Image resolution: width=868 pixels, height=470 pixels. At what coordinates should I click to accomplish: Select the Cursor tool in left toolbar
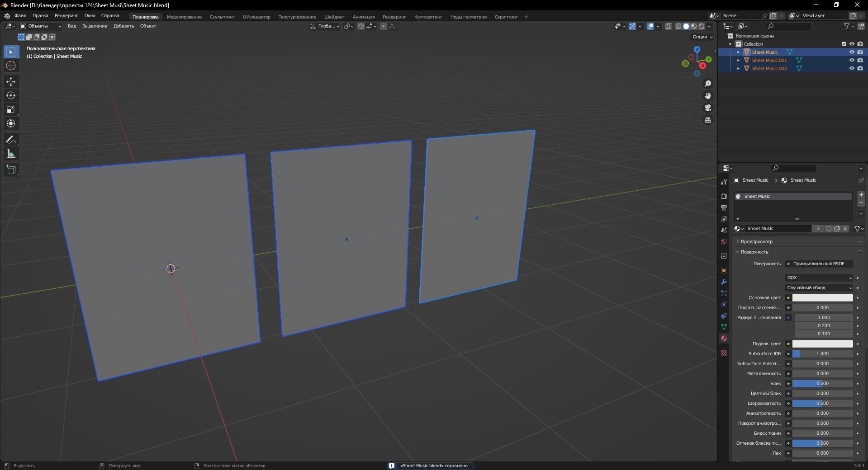(x=11, y=66)
